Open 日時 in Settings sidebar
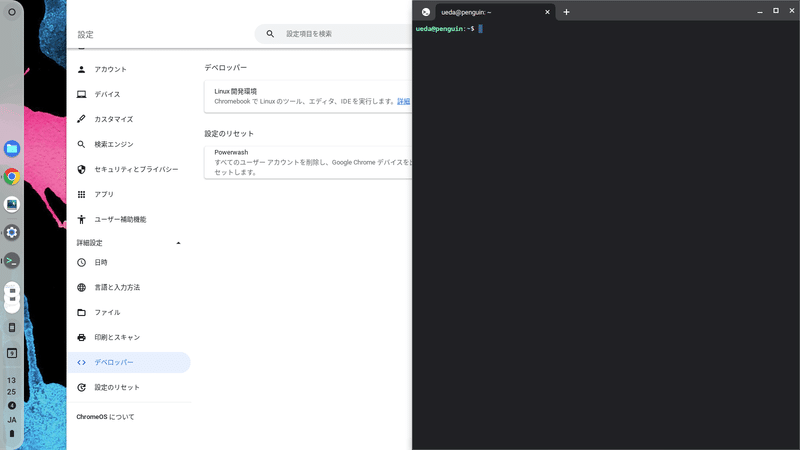The image size is (800, 450). pyautogui.click(x=101, y=262)
